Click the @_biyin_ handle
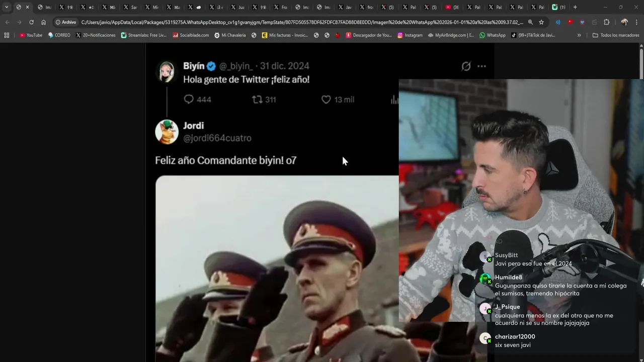Screen dimensions: 644x362 pos(236,66)
